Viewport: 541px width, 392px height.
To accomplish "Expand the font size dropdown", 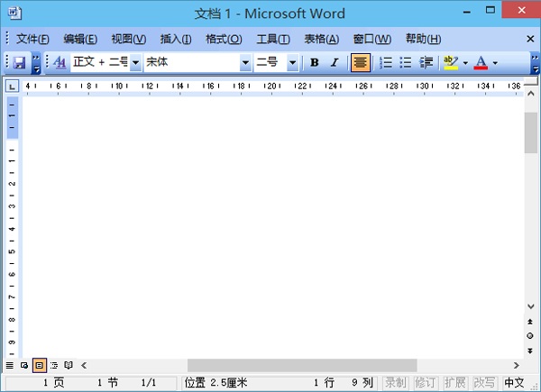I will [292, 62].
